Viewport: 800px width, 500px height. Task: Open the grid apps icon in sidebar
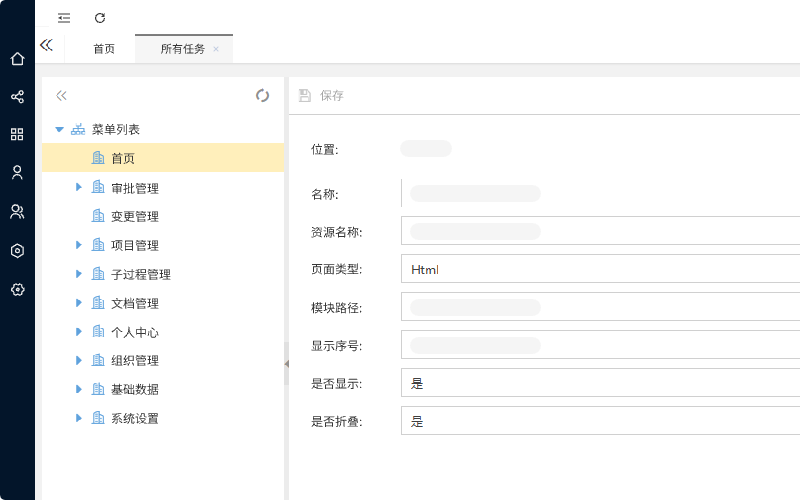[17, 134]
